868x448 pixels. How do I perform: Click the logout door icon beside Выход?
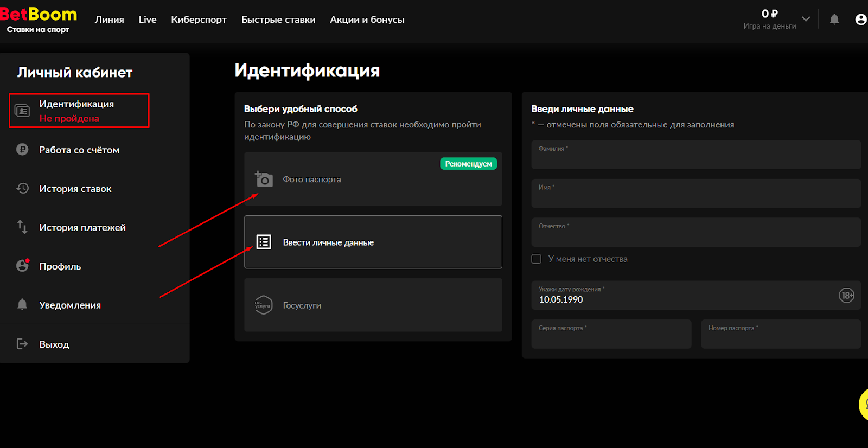click(x=22, y=344)
